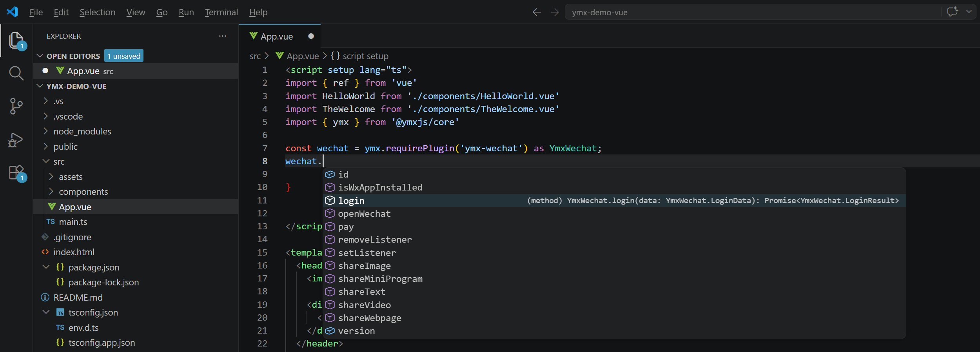Open the File menu
The width and height of the screenshot is (980, 352).
click(x=36, y=12)
